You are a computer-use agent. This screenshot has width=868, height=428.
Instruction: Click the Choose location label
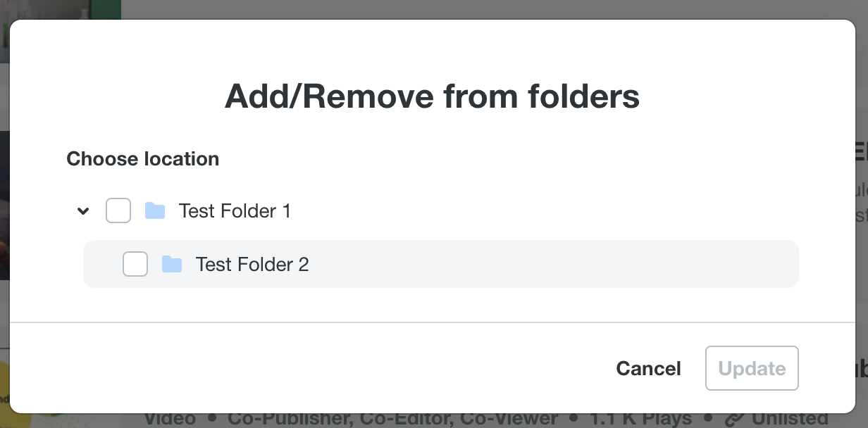143,159
